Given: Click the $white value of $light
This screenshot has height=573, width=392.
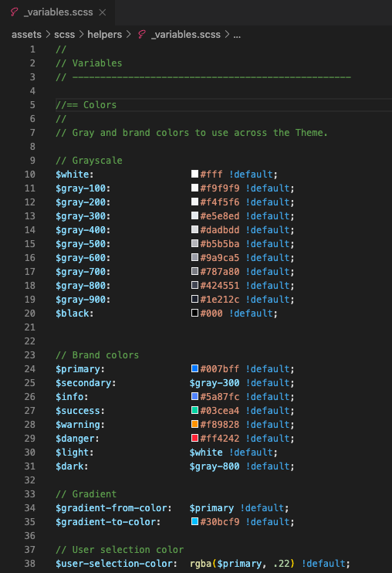Looking at the screenshot, I should coord(206,452).
